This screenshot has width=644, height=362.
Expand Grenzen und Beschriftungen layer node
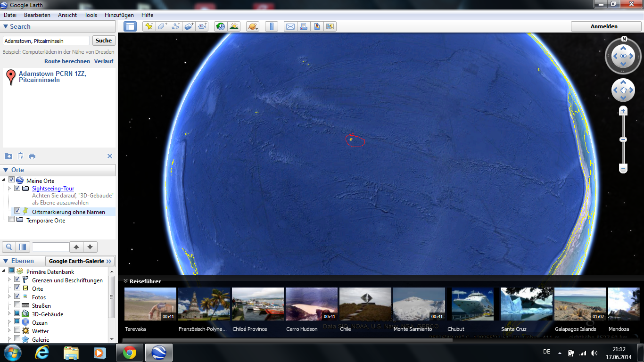tap(9, 280)
